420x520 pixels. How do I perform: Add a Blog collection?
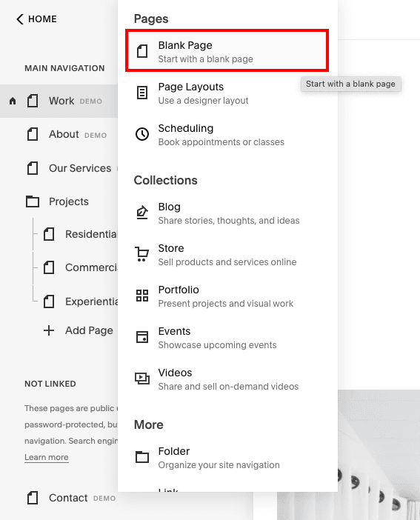point(227,213)
